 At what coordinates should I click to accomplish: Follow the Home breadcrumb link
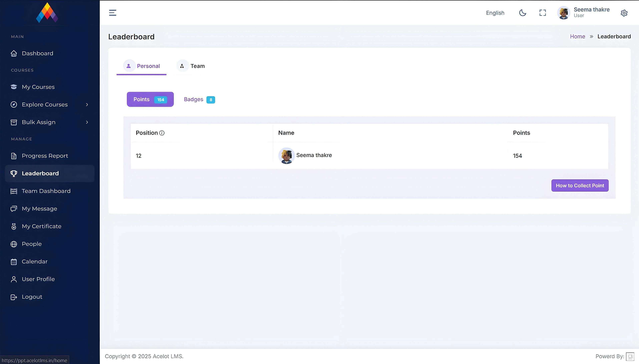(x=577, y=36)
